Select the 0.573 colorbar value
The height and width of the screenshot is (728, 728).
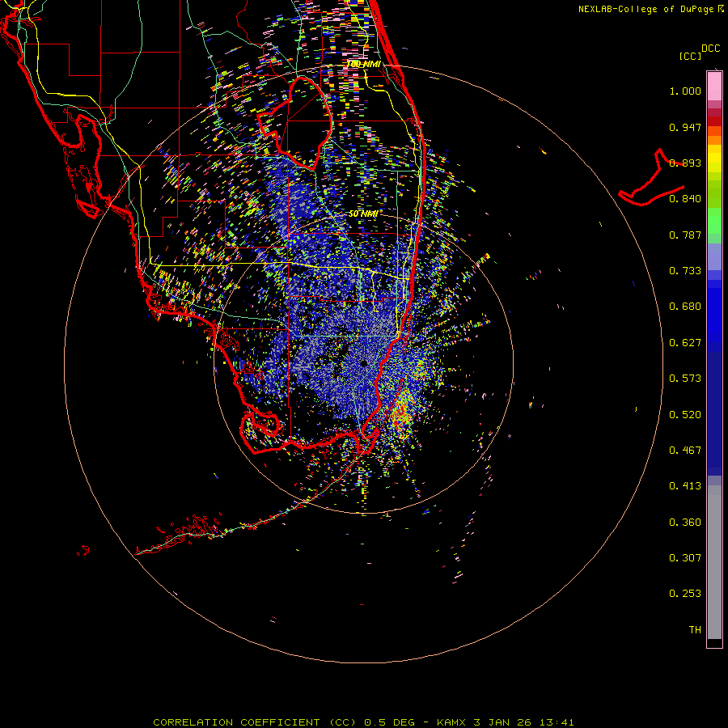point(685,379)
